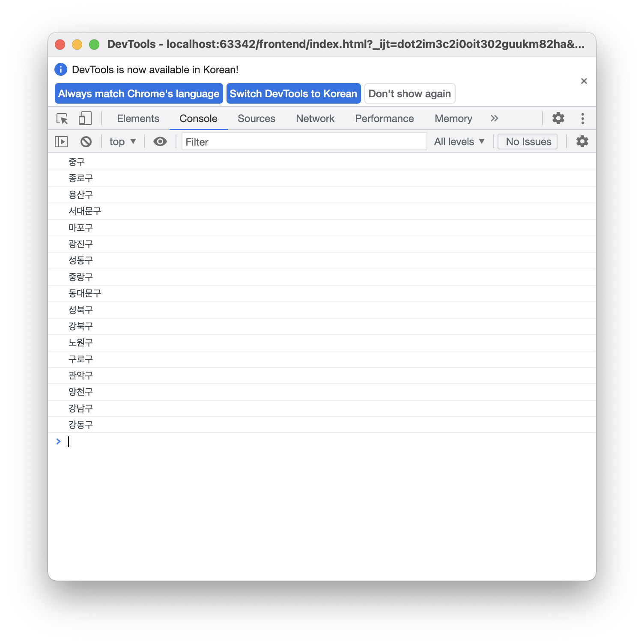
Task: Click the console log line 서대문구
Action: [322, 211]
